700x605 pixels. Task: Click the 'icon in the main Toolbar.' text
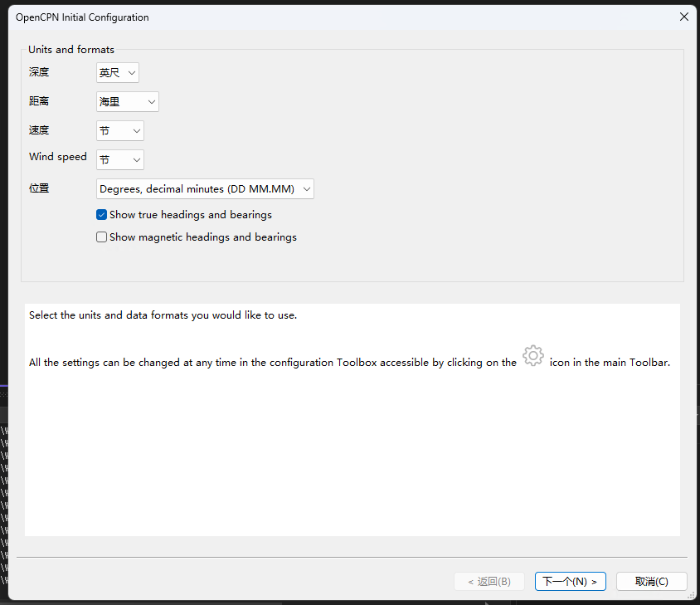610,363
